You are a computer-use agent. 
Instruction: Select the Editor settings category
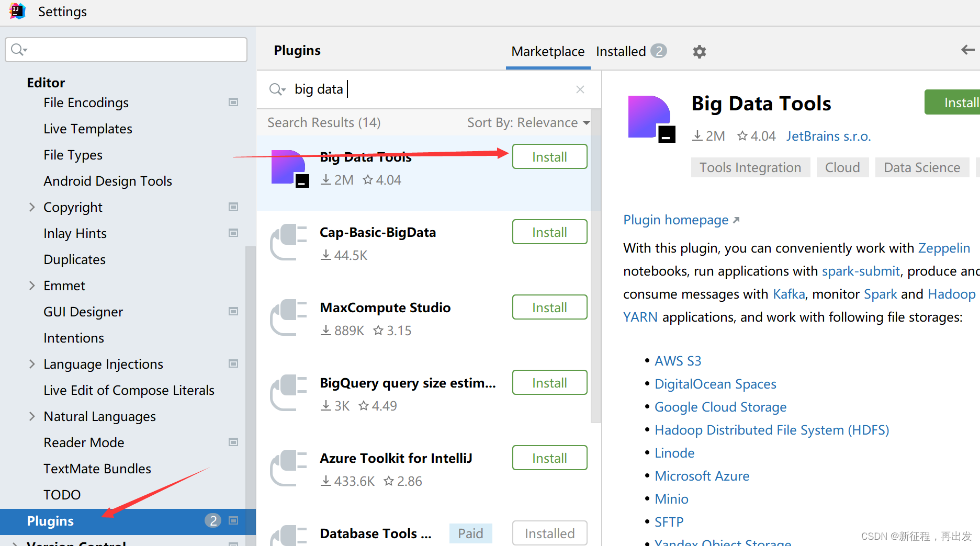(x=46, y=83)
